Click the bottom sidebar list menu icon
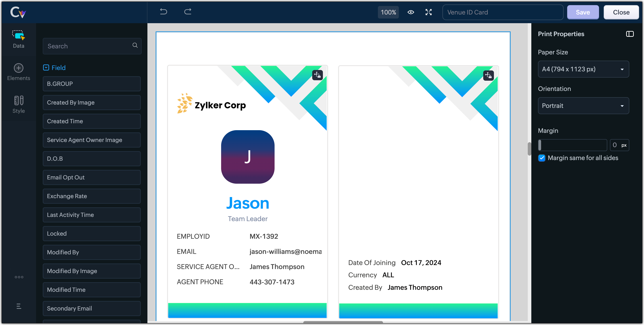The height and width of the screenshot is (325, 644). pos(19,306)
